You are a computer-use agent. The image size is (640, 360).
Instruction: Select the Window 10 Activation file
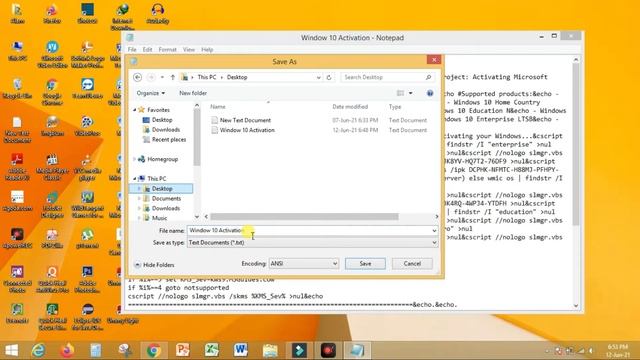pos(247,130)
